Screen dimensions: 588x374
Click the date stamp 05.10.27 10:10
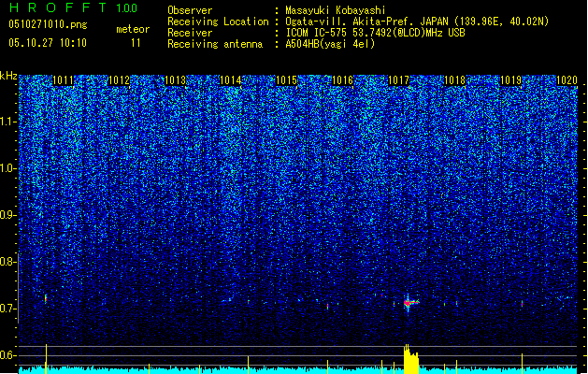(48, 43)
